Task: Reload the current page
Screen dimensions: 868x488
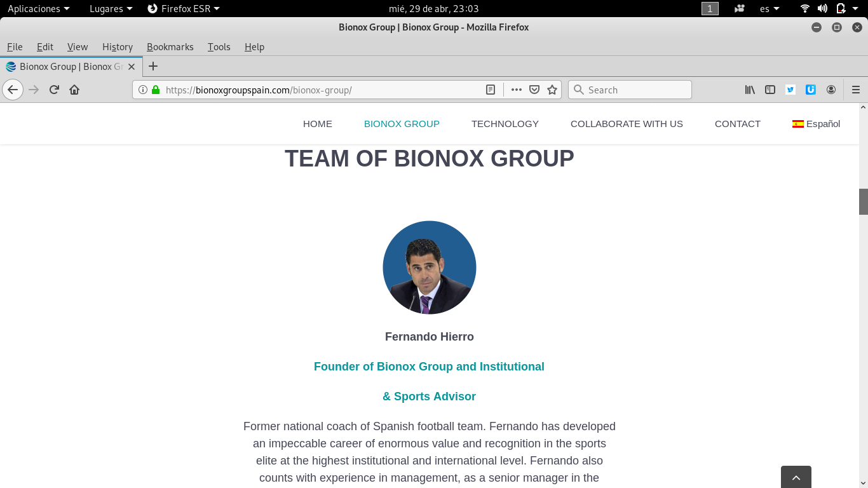Action: click(54, 90)
